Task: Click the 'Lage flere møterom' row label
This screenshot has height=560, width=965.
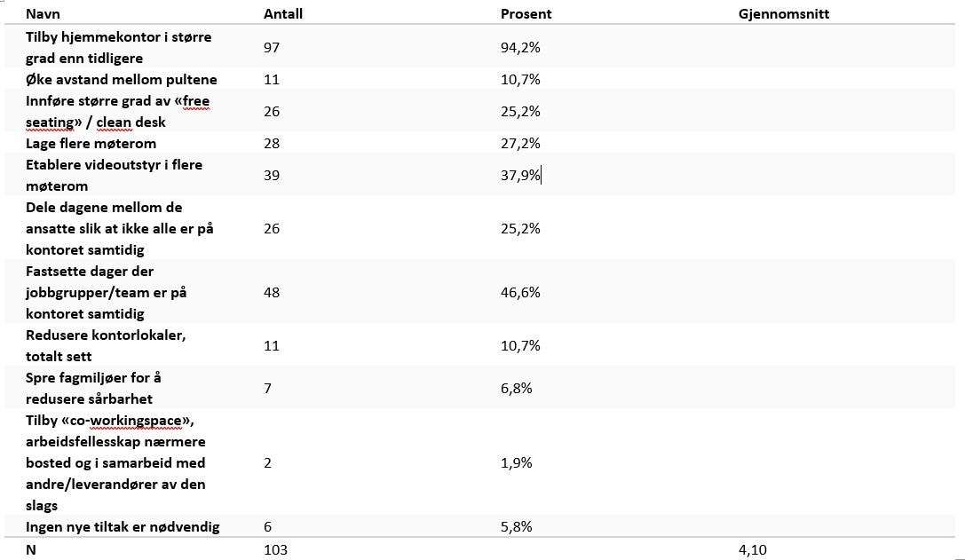Action: point(91,144)
